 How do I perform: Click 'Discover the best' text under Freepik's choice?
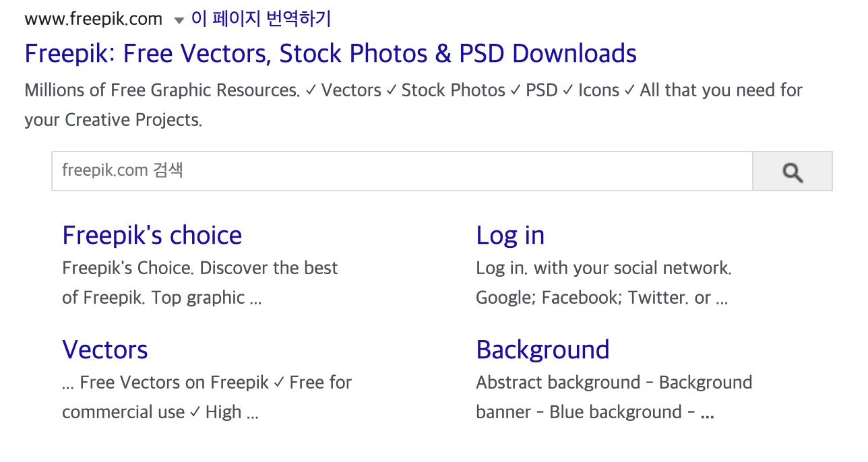click(268, 268)
